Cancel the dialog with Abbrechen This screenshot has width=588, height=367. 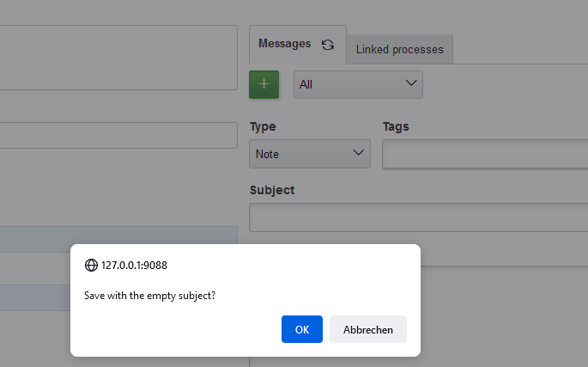click(367, 329)
